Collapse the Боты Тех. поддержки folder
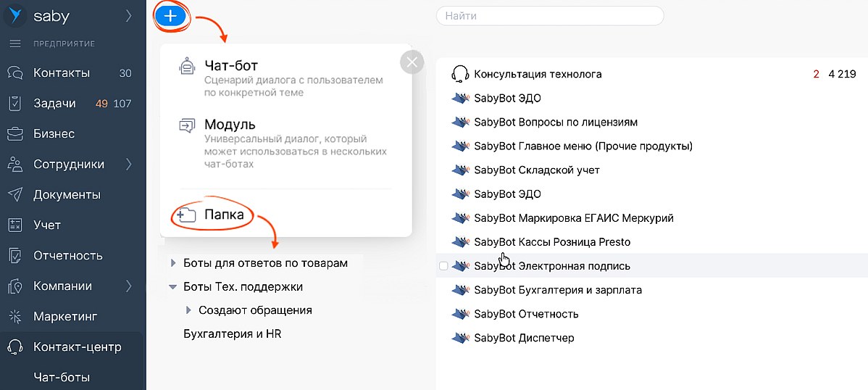 pos(172,287)
